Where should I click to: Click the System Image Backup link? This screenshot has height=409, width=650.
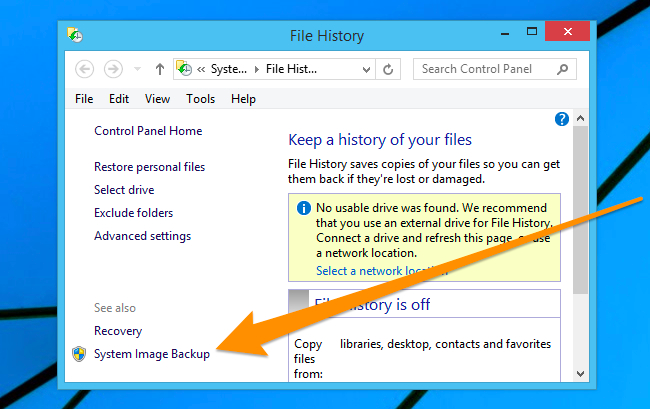pos(151,354)
